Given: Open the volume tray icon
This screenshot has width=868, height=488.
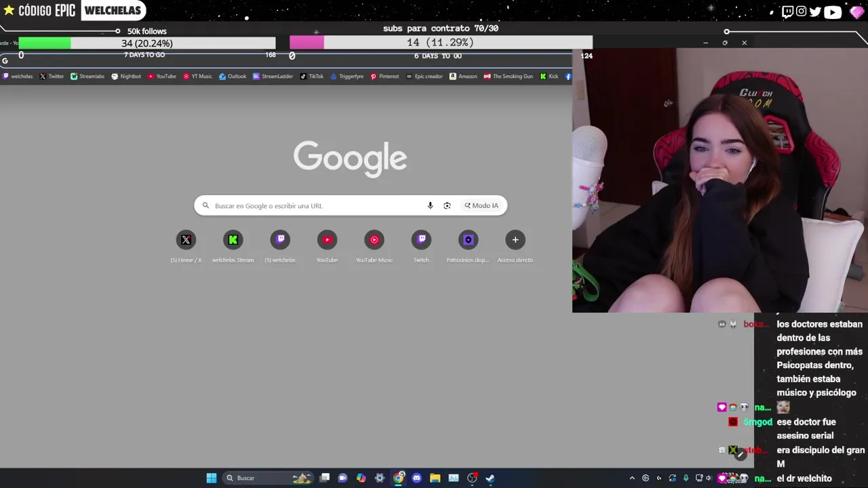Looking at the screenshot, I should point(709,478).
